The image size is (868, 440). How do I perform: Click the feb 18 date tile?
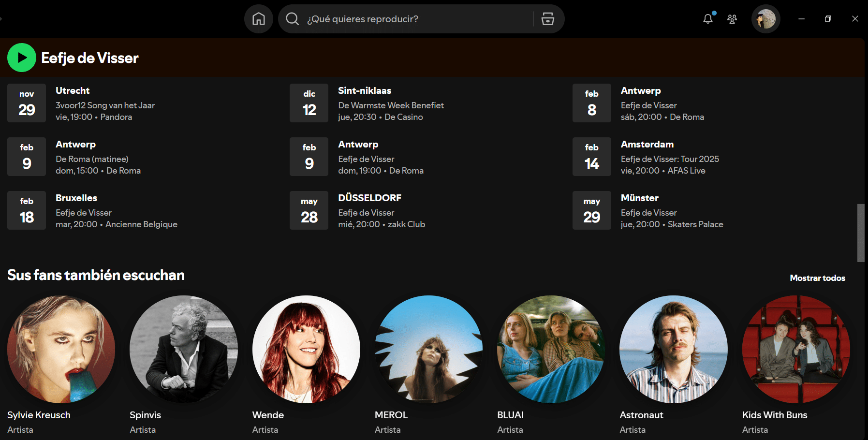point(27,210)
